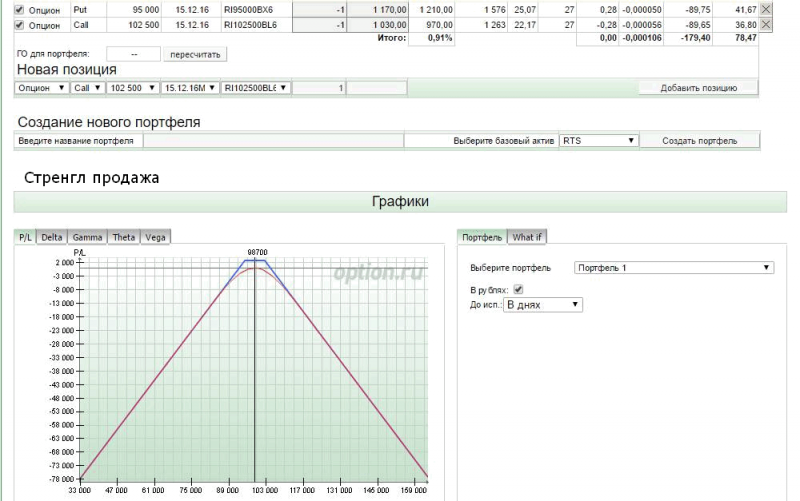Toggle the 'В рублях' checkbox
Screen dimensions: 800x501
(x=518, y=290)
